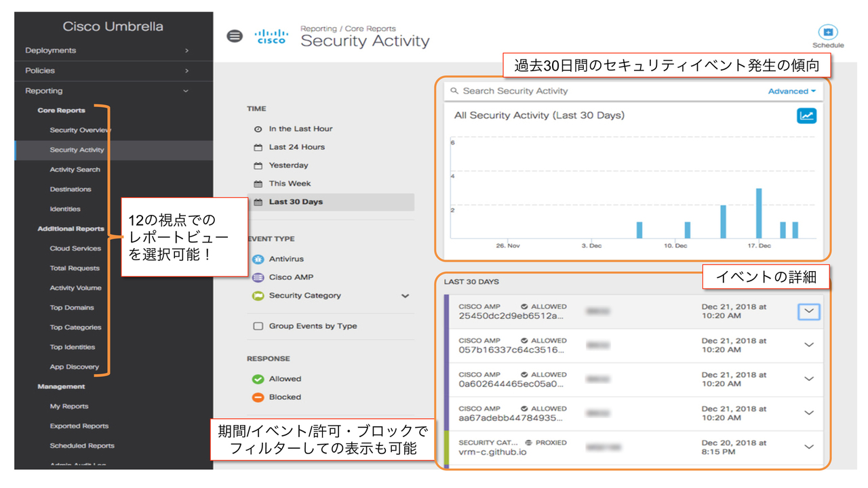Open Security Overview report
Screen dimensions: 868x488
80,130
